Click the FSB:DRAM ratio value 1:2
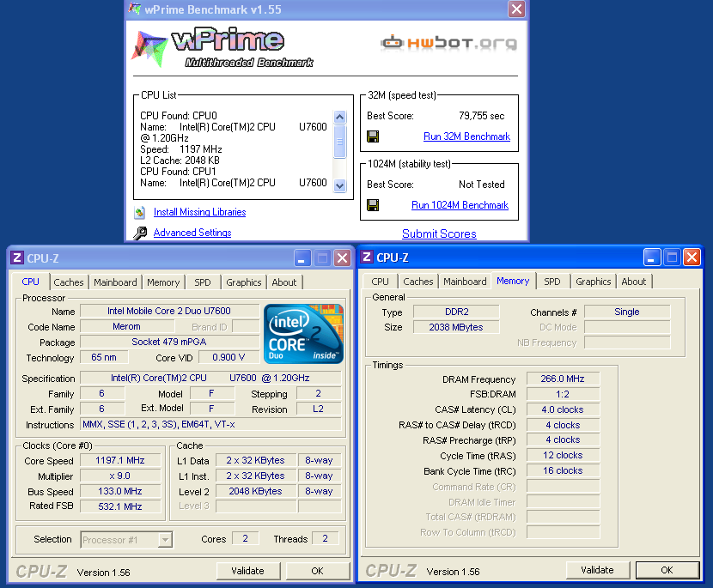Image resolution: width=713 pixels, height=588 pixels. click(x=563, y=394)
